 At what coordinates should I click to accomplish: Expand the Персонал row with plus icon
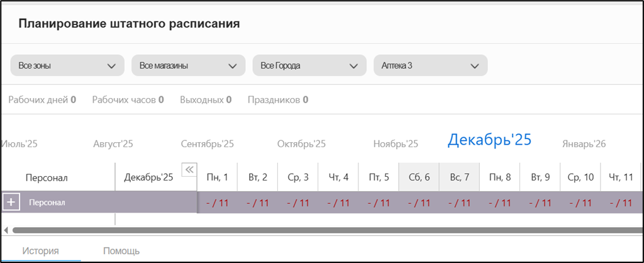pos(11,203)
